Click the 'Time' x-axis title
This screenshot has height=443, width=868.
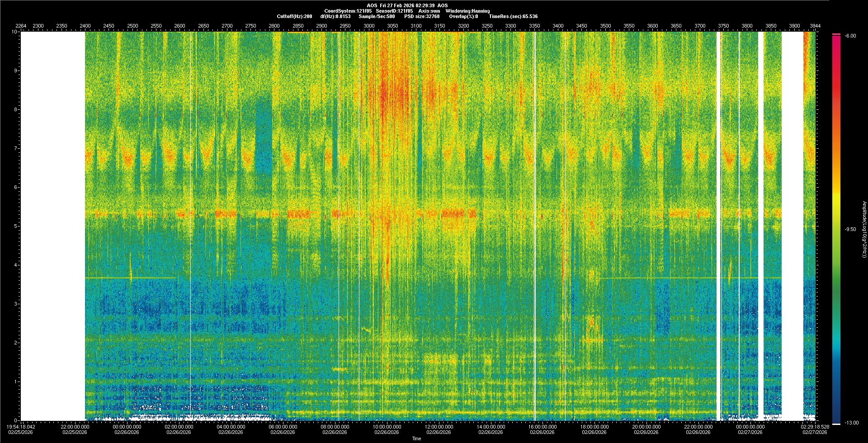(x=416, y=438)
